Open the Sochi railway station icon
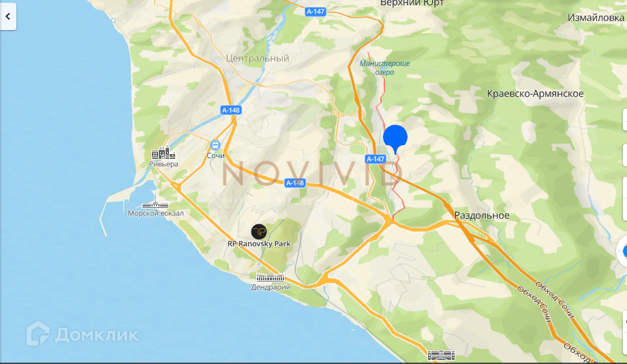This screenshot has height=364, width=627. coord(215,145)
